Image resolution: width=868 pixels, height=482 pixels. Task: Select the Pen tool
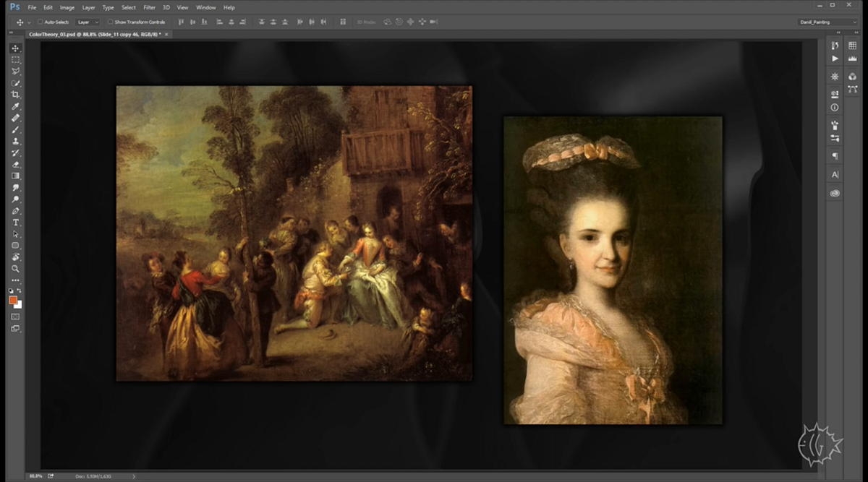tap(15, 211)
